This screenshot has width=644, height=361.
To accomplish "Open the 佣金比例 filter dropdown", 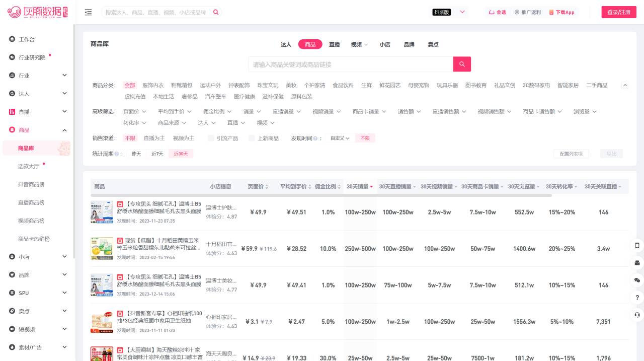I will tap(216, 111).
